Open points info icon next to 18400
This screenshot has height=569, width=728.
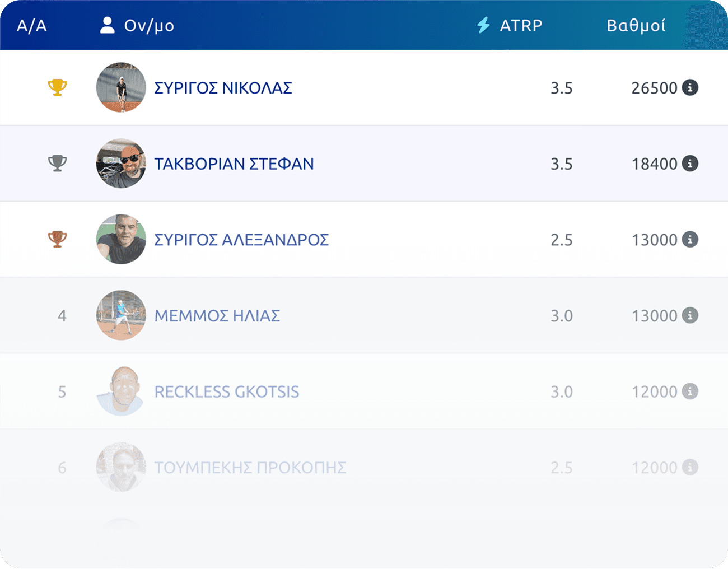coord(690,164)
